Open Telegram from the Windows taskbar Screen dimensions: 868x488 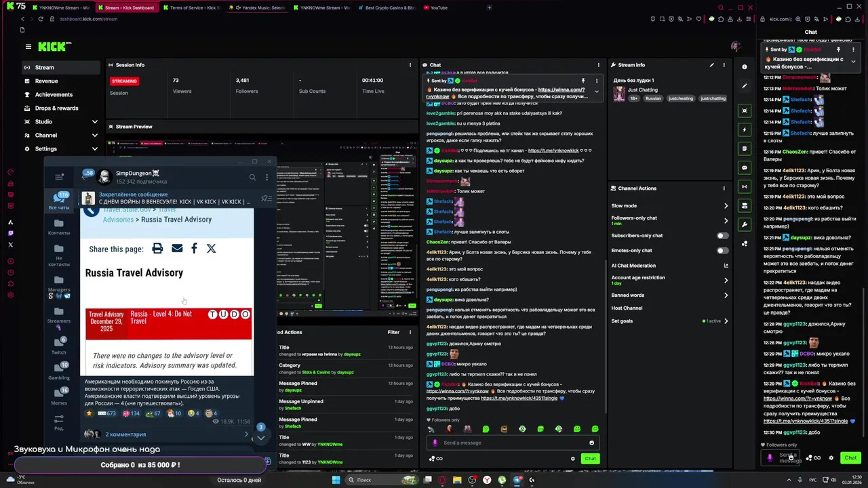click(517, 480)
